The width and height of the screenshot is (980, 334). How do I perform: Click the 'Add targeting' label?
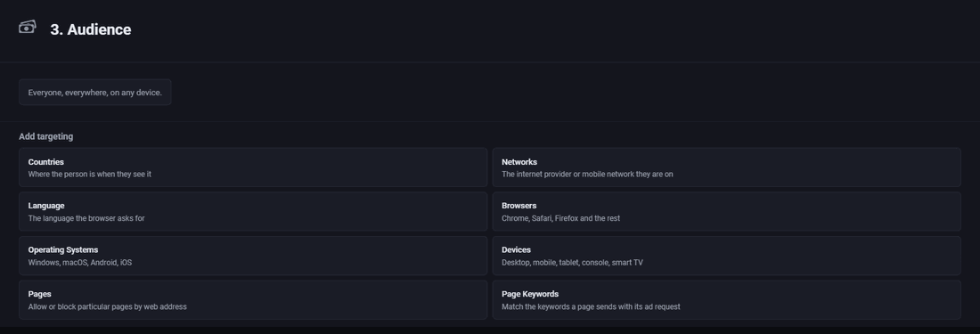click(x=45, y=136)
